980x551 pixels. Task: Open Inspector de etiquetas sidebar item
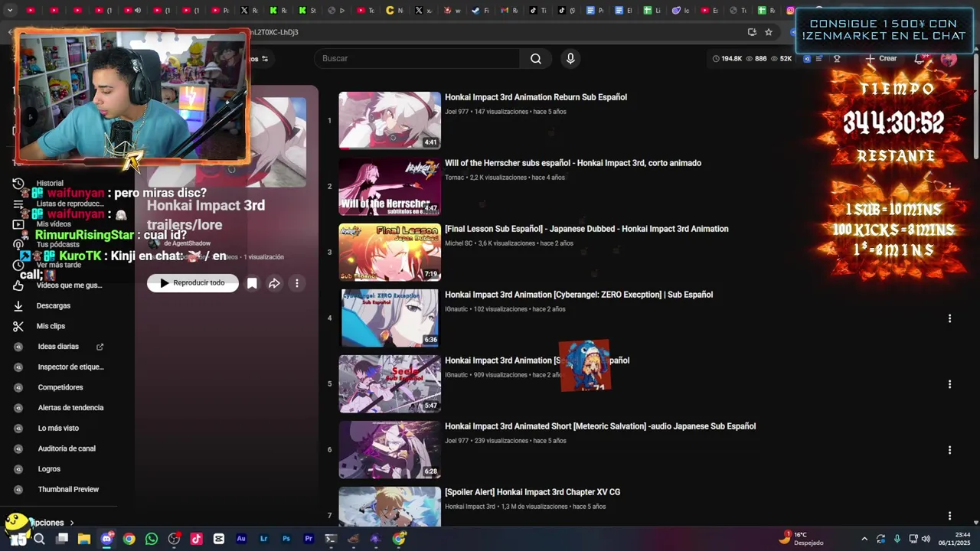coord(70,367)
